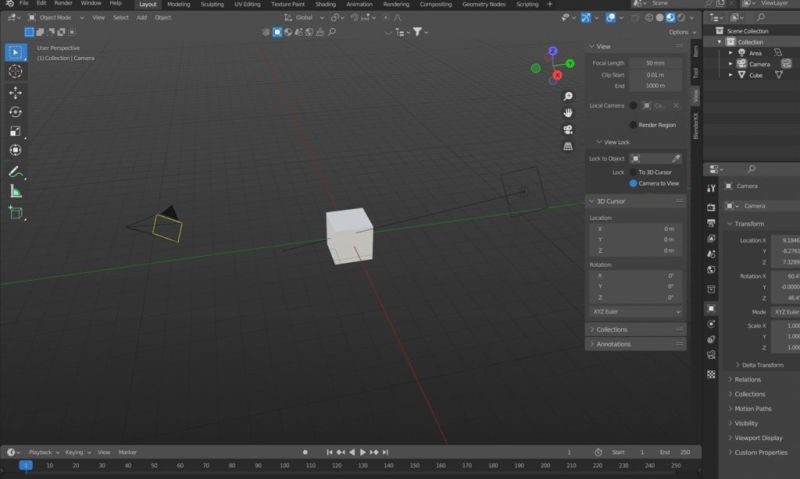Toggle the auto keying record dot

[x=305, y=452]
